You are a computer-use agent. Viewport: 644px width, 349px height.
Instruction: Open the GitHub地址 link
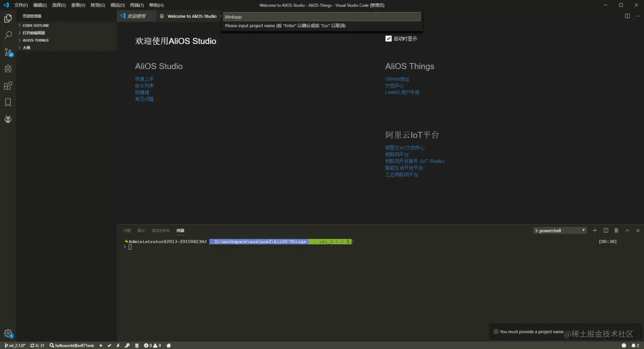pyautogui.click(x=397, y=79)
